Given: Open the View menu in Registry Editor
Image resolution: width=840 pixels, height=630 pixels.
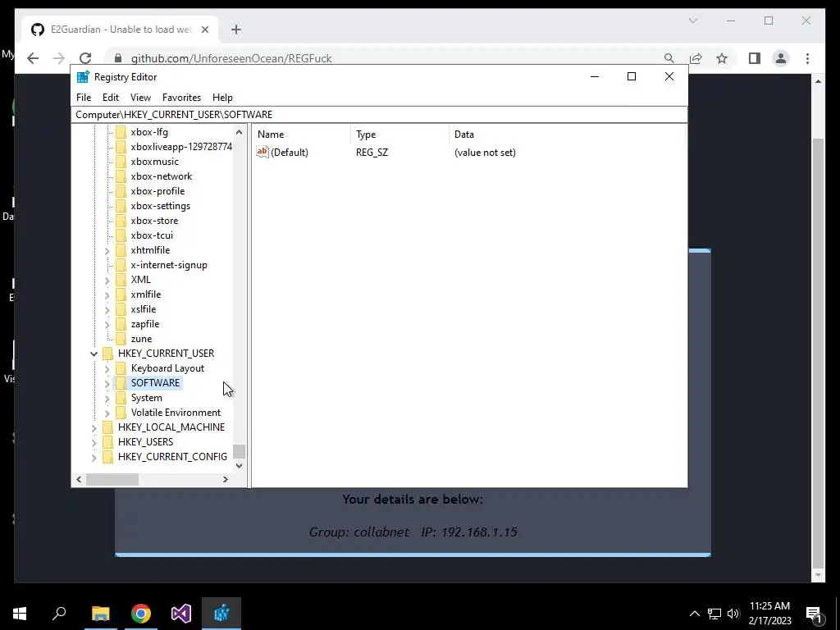Looking at the screenshot, I should tap(140, 98).
